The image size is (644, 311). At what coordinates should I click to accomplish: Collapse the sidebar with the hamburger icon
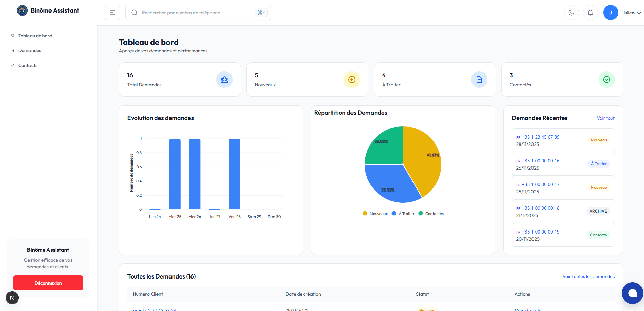(112, 12)
